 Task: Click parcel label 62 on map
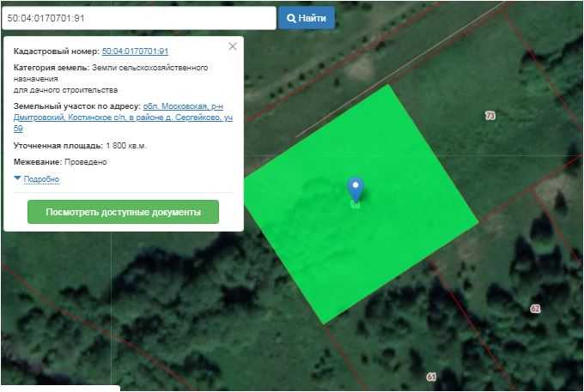536,308
